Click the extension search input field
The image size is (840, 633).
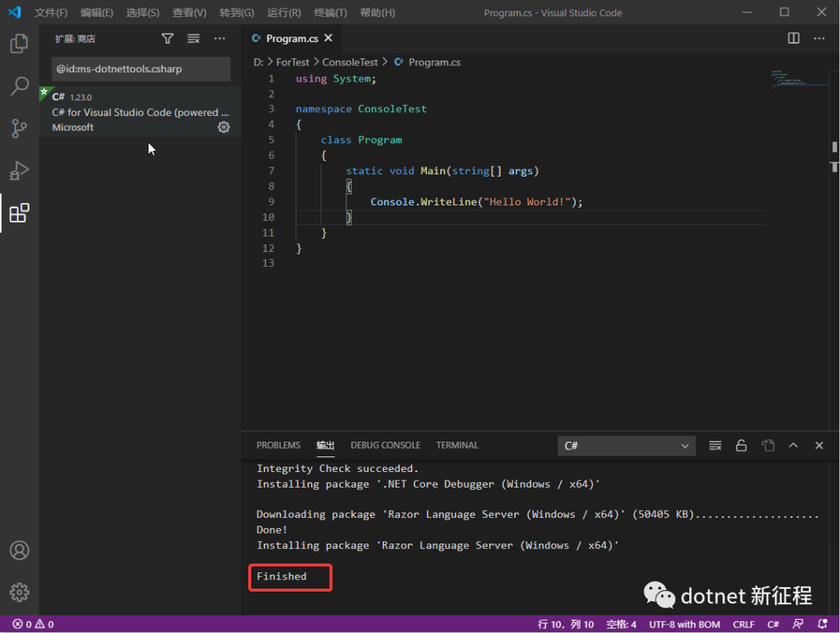[141, 68]
